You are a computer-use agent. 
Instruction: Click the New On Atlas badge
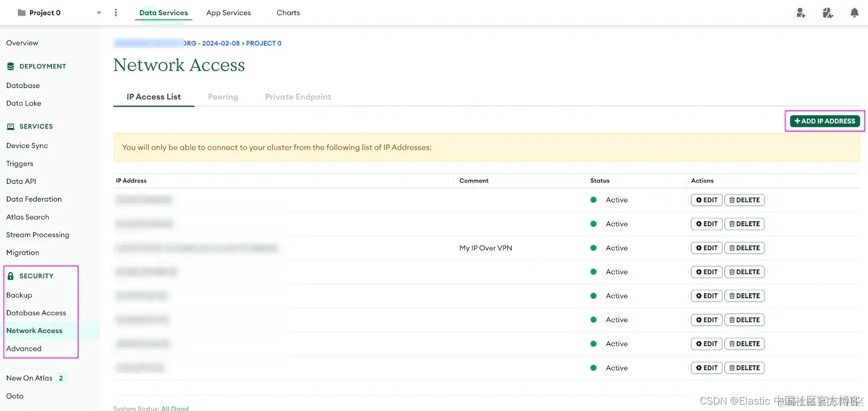point(61,378)
